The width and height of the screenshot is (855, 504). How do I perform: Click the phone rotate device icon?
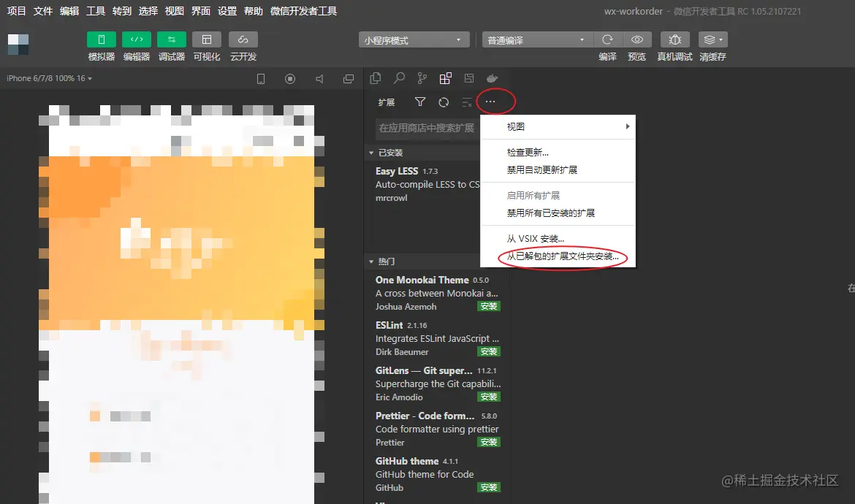(x=261, y=79)
